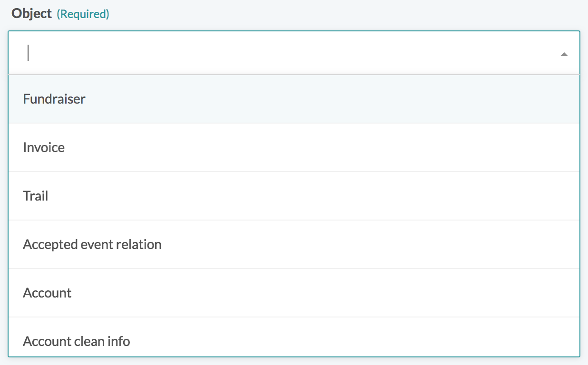
Task: Pick Trail in the dropdown list
Action: coord(36,196)
